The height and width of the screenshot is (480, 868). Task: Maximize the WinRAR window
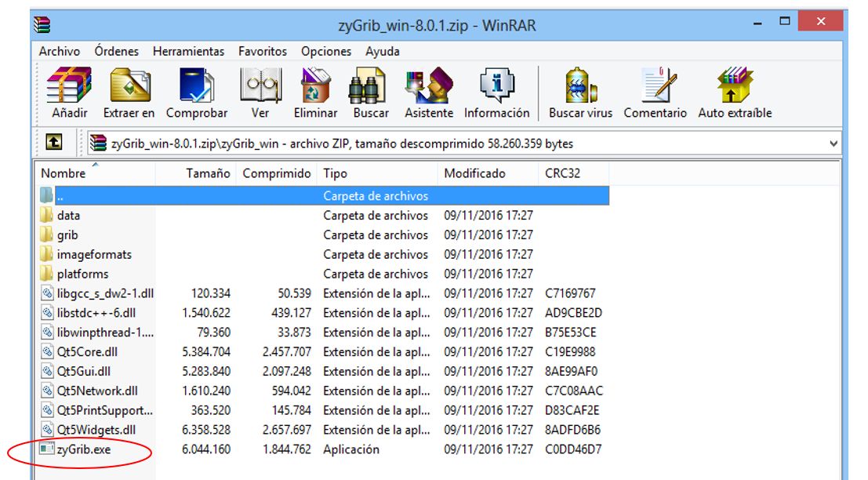[x=784, y=22]
